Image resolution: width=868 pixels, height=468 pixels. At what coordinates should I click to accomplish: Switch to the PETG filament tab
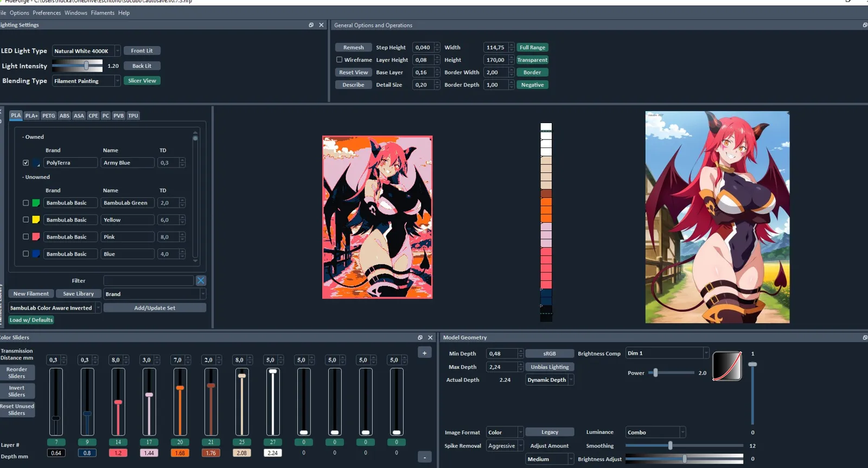49,116
